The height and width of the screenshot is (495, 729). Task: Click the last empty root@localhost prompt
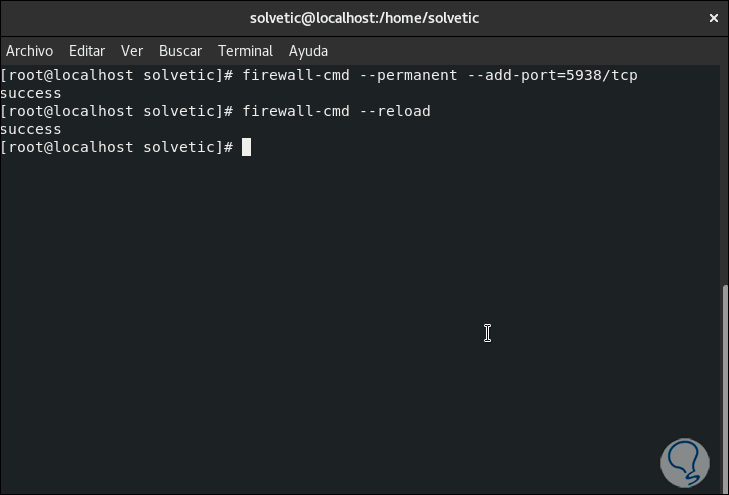coord(117,148)
